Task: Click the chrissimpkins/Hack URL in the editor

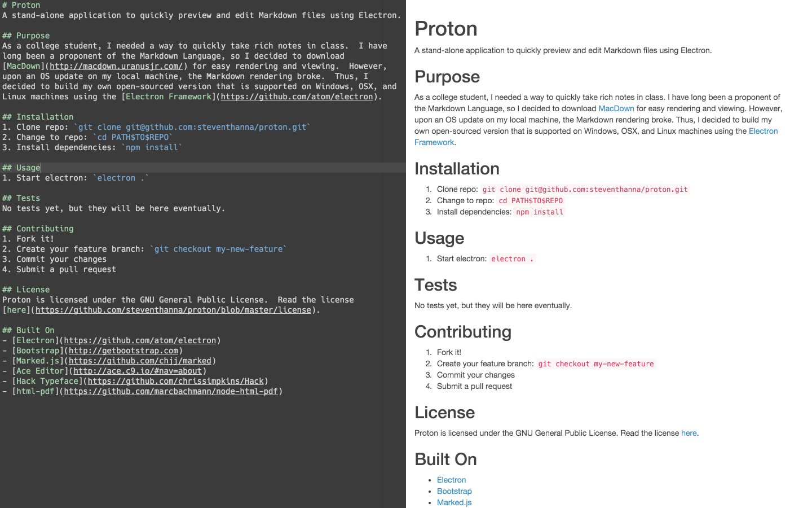Action: point(175,381)
